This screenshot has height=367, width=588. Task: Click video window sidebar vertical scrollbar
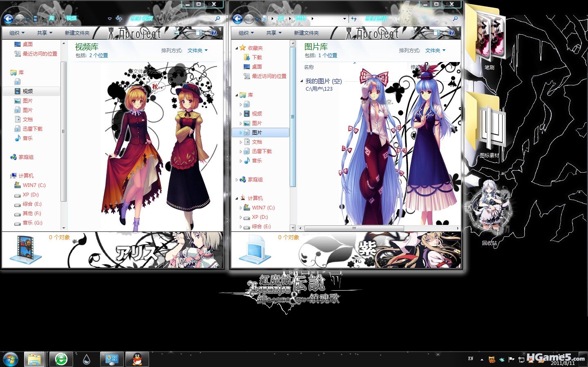[x=63, y=131]
